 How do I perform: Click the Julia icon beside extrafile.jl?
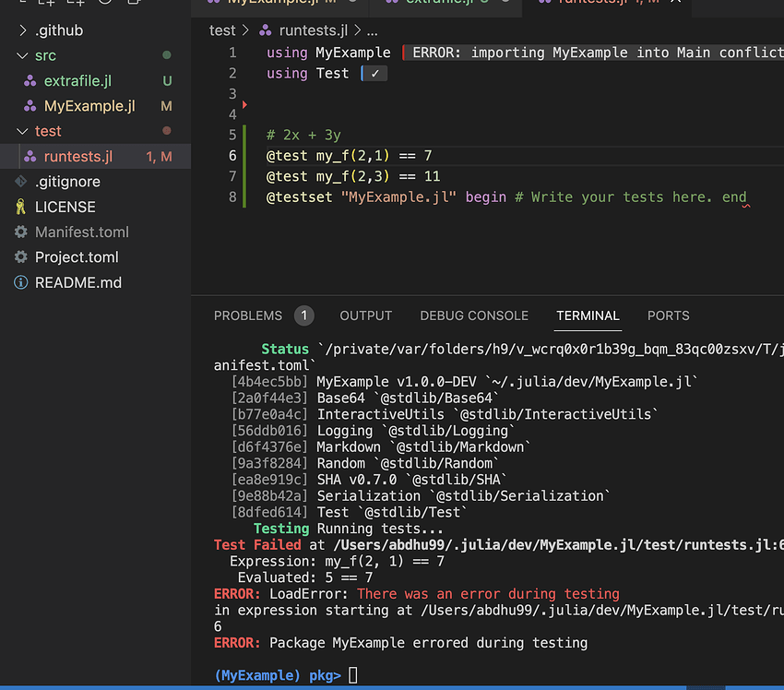tap(30, 80)
